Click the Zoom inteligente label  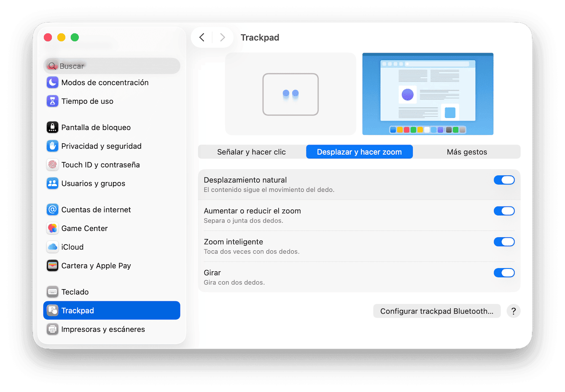pyautogui.click(x=234, y=242)
